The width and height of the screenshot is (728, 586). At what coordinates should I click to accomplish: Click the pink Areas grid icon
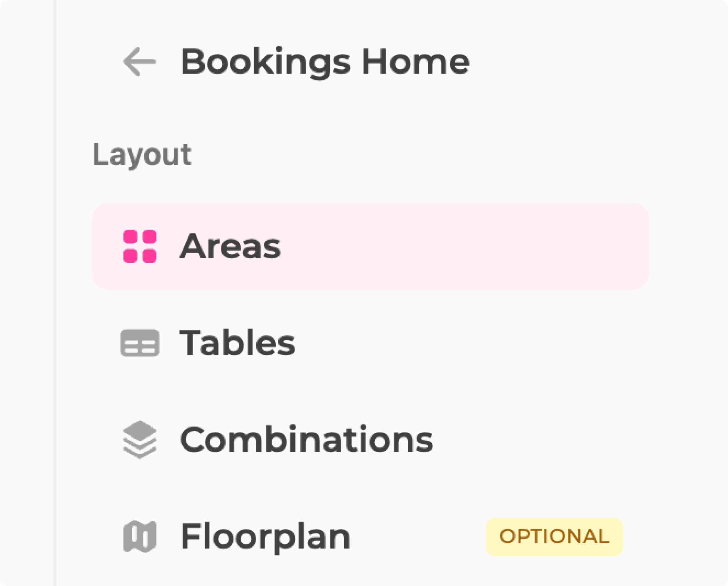pyautogui.click(x=140, y=246)
